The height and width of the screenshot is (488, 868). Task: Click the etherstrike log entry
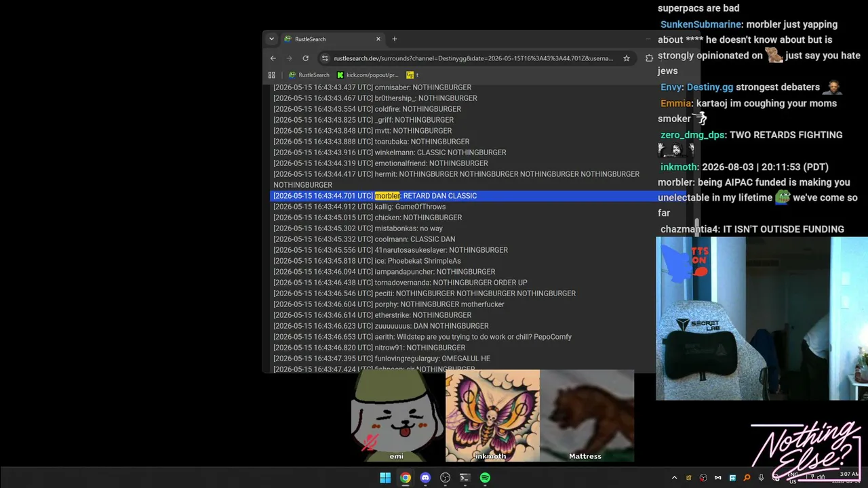click(x=372, y=315)
